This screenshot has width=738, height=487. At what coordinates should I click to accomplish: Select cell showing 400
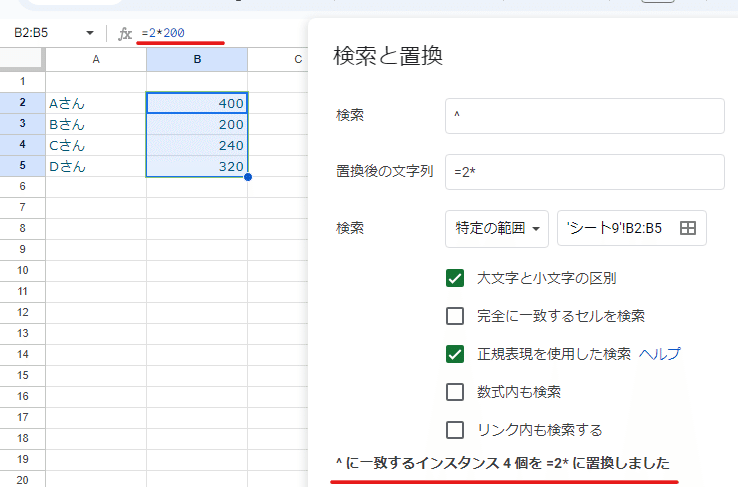point(197,103)
